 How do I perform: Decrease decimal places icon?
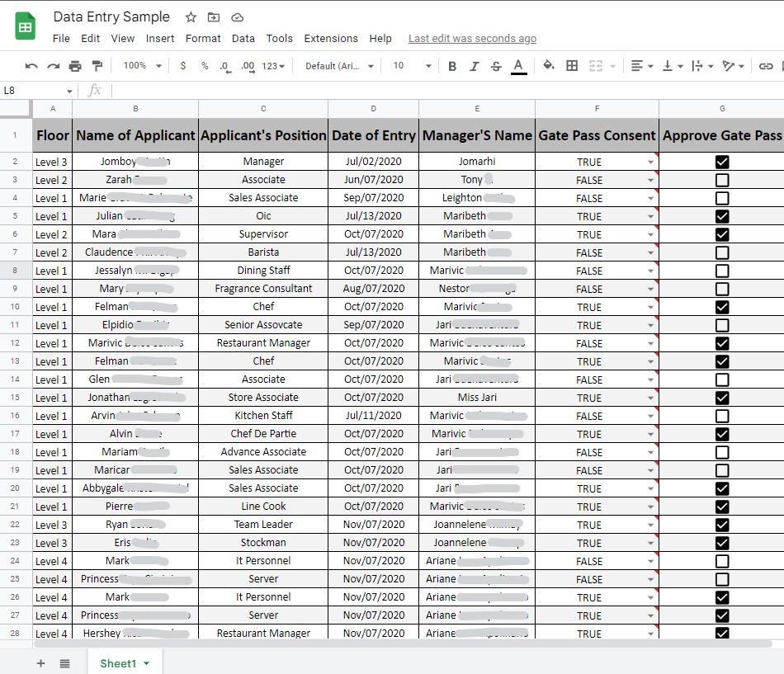pos(225,67)
